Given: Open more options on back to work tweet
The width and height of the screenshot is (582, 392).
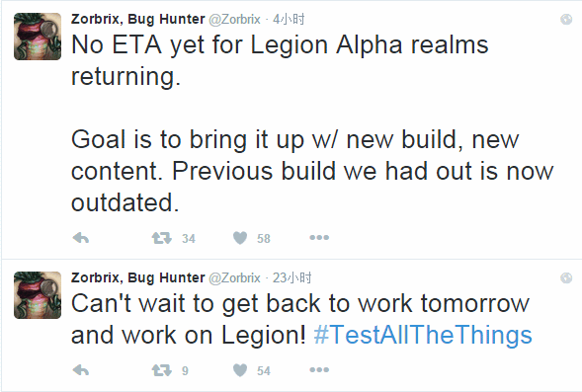Looking at the screenshot, I should click(319, 369).
